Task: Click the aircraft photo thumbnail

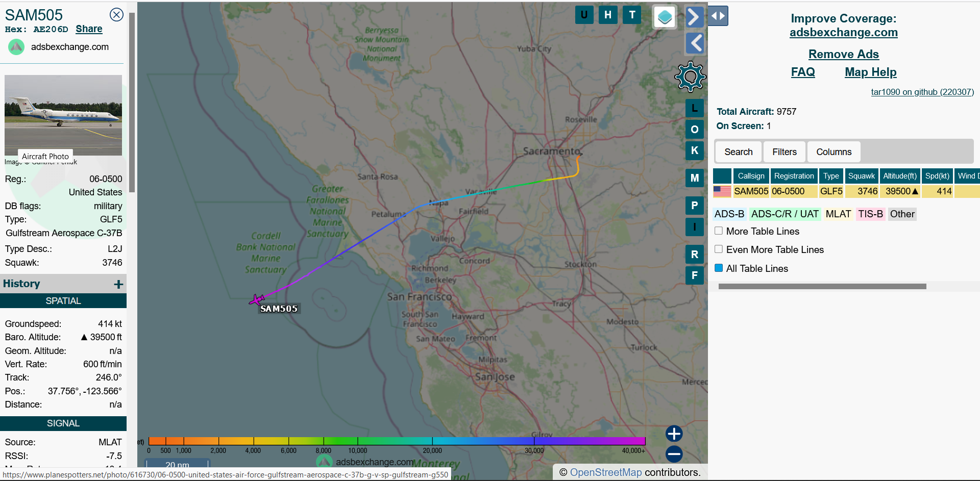Action: (x=63, y=115)
